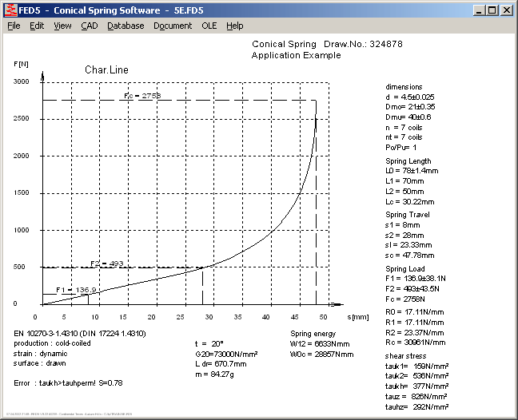Image resolution: width=518 pixels, height=420 pixels.
Task: Open the Document menu
Action: [173, 26]
